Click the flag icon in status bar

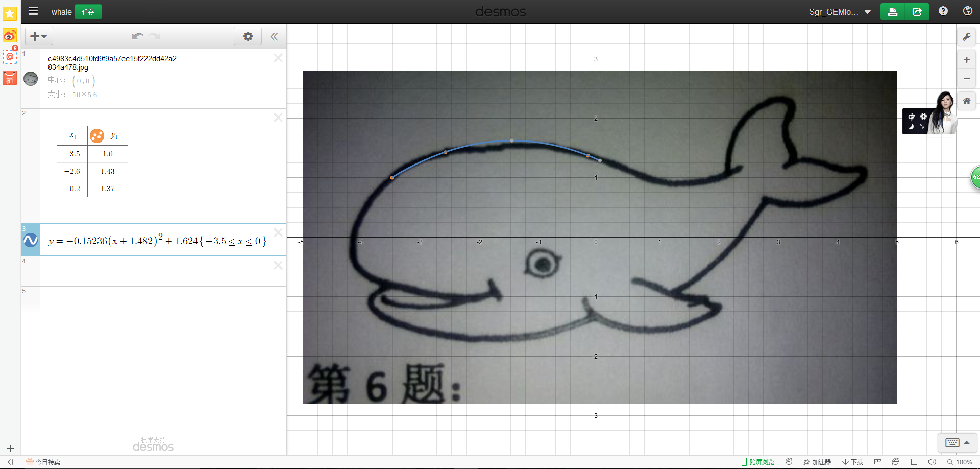[x=877, y=462]
